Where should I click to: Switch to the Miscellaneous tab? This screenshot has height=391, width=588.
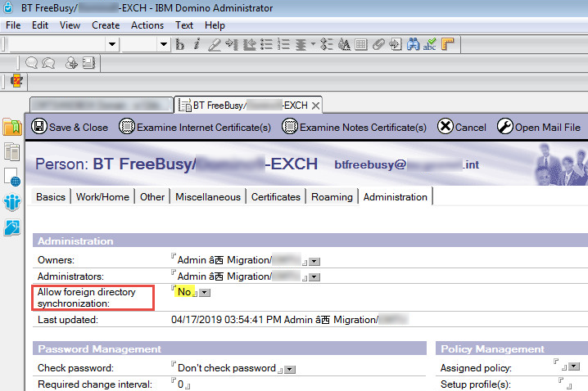click(208, 196)
